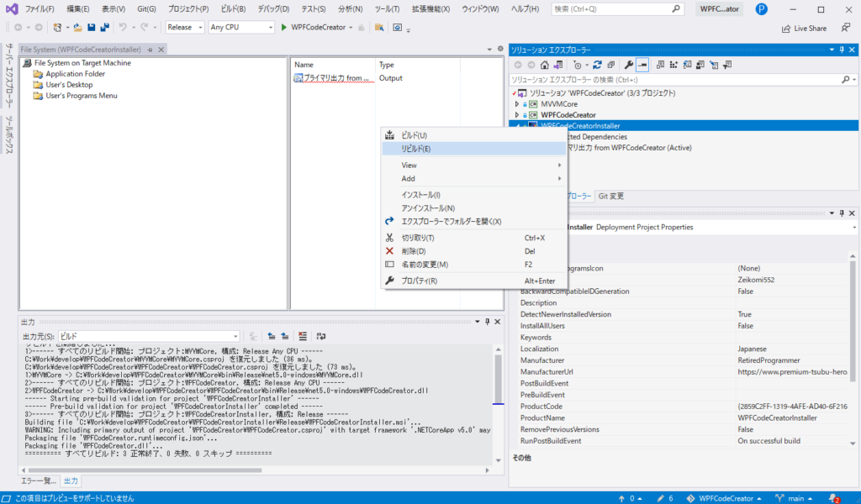The width and height of the screenshot is (861, 504).
Task: Choose プロパティ(R) from context menu
Action: [x=474, y=281]
